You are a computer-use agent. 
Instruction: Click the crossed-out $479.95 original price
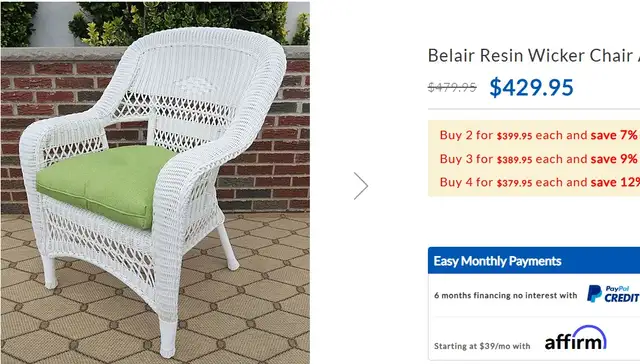coord(452,87)
